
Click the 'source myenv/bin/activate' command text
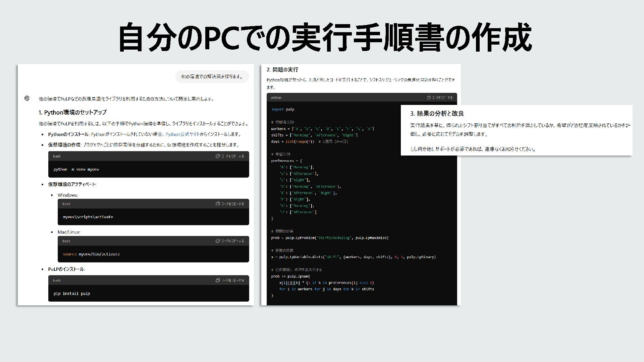(x=91, y=254)
